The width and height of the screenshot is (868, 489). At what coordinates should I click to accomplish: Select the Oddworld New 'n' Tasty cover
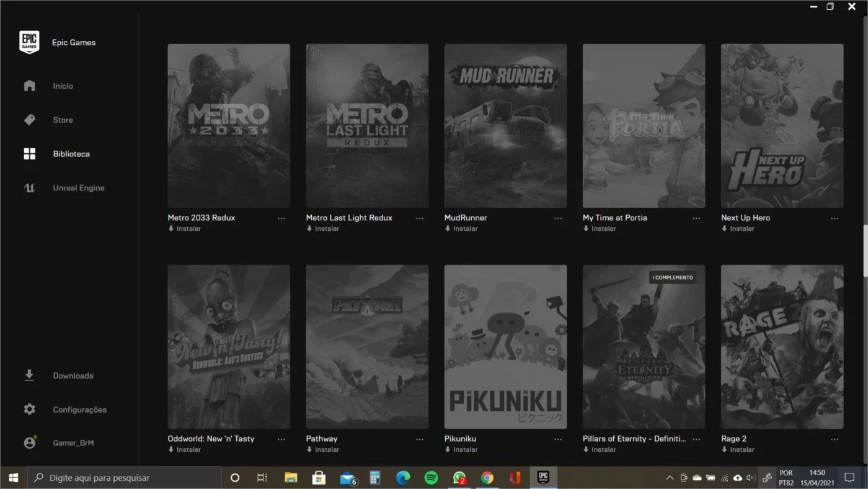[x=229, y=347]
